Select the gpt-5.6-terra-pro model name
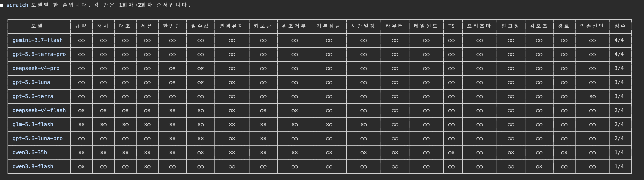The image size is (644, 180). (39, 54)
